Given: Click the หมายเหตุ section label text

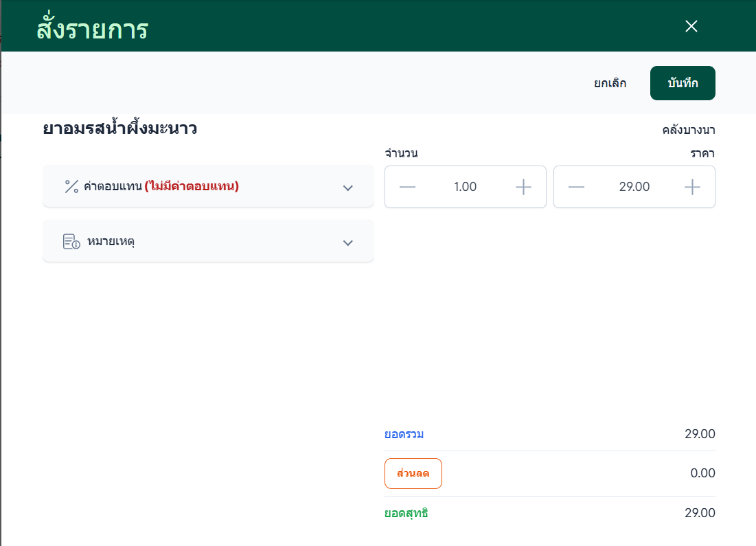Looking at the screenshot, I should (111, 242).
